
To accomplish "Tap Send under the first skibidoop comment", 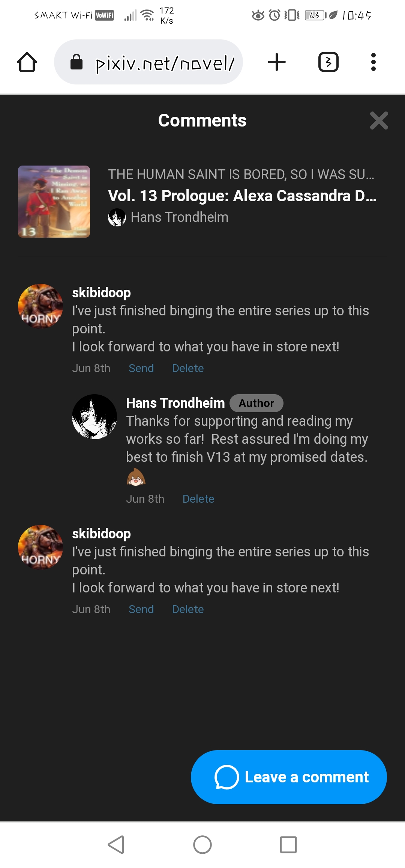I will tap(141, 368).
